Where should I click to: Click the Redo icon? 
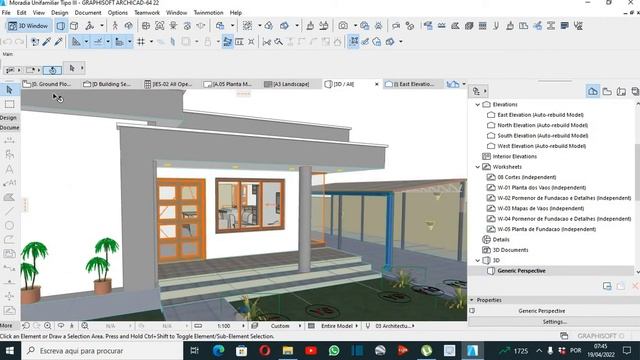pyautogui.click(x=19, y=42)
